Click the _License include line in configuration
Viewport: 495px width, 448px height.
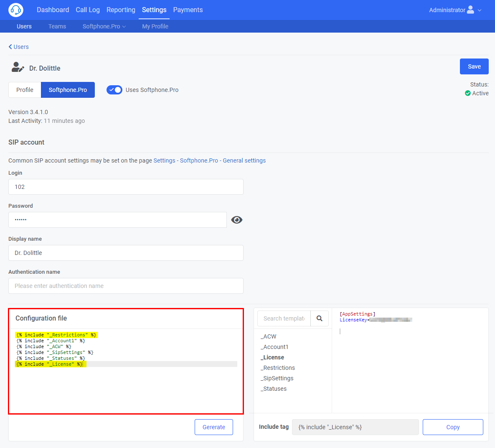50,364
